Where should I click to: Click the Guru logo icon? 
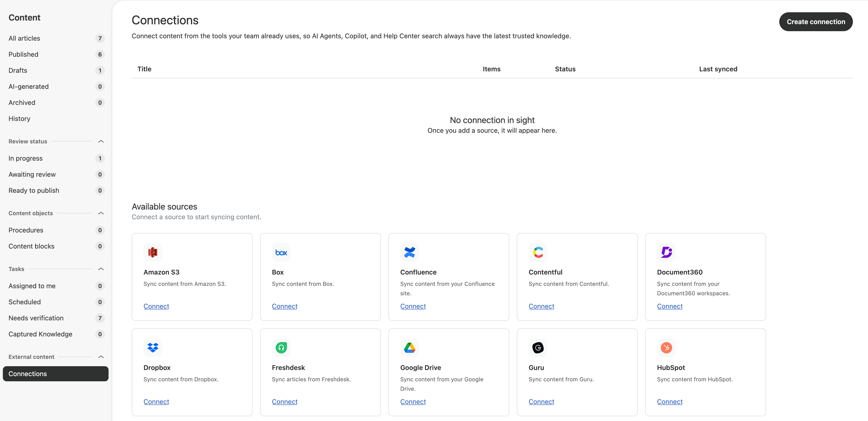[x=538, y=348]
